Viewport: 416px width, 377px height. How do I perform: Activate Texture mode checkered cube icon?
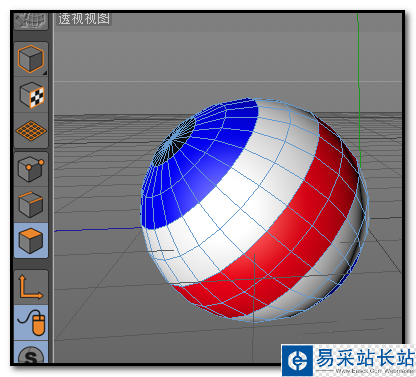pyautogui.click(x=31, y=95)
